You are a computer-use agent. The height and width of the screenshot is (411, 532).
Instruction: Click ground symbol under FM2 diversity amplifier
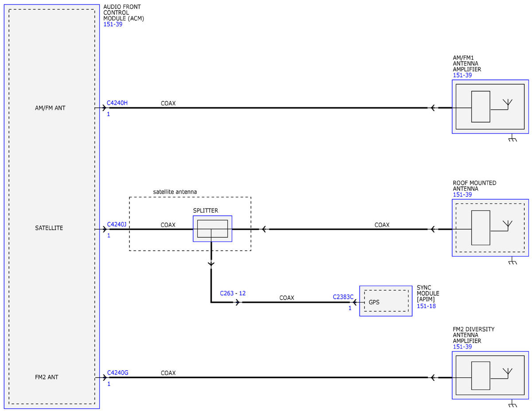coord(512,405)
